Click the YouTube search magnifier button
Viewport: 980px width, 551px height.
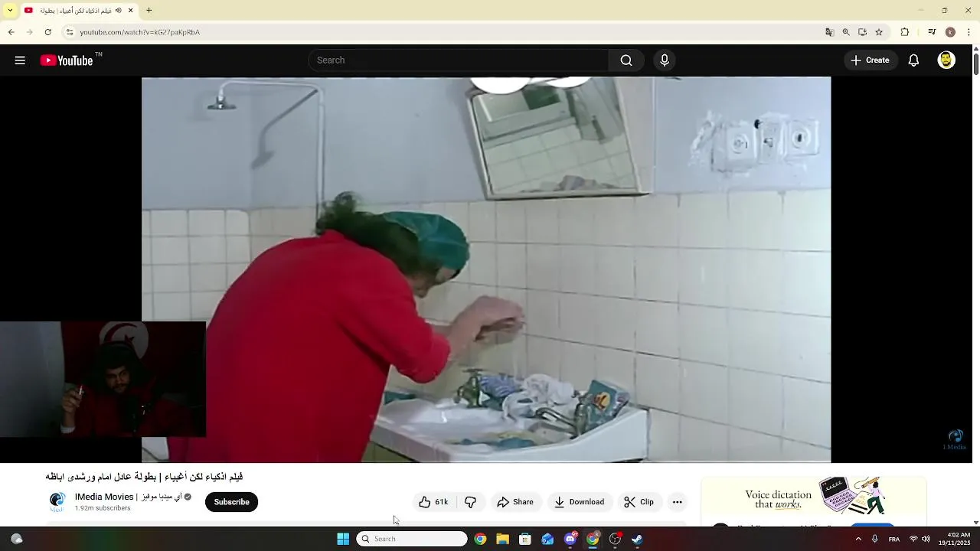click(x=626, y=60)
